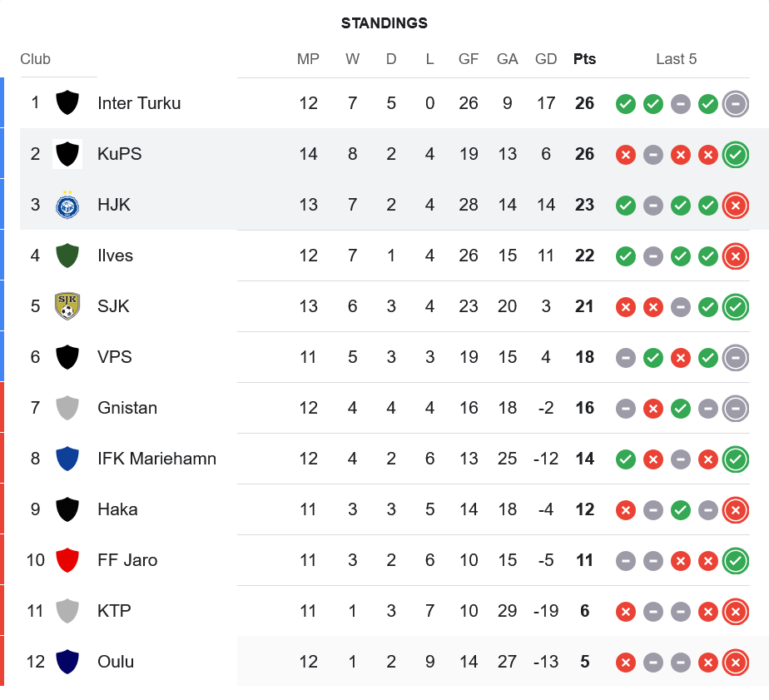Click KuPS's latest match win icon
This screenshot has height=700, width=769.
click(x=735, y=154)
